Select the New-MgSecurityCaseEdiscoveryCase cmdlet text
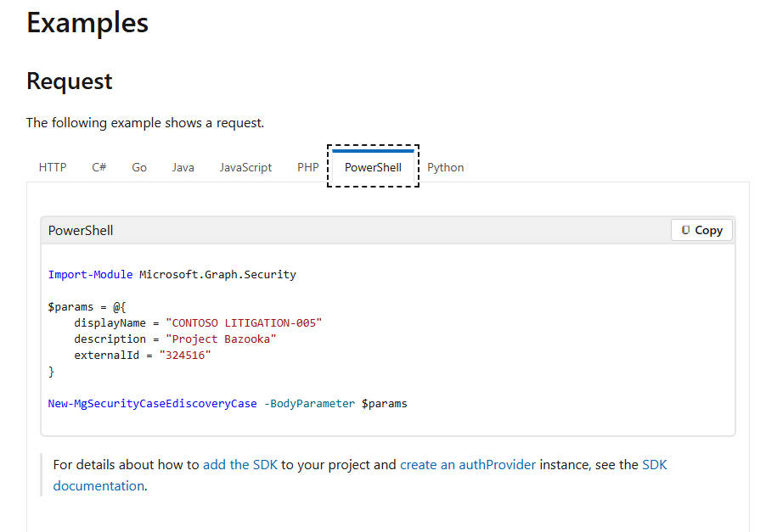760x532 pixels. [x=151, y=403]
